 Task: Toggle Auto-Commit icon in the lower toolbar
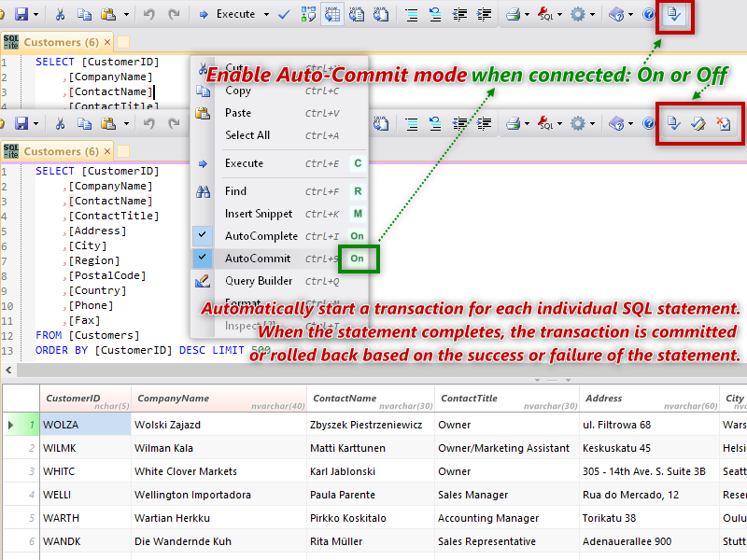673,124
